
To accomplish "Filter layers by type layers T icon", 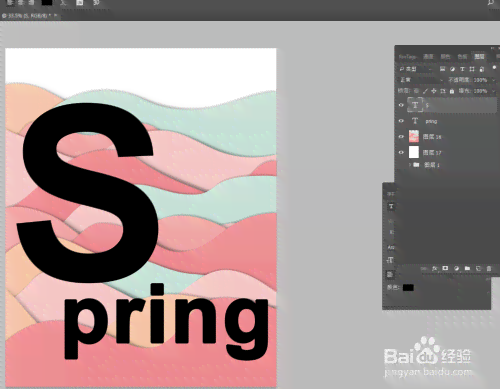I will [x=462, y=69].
